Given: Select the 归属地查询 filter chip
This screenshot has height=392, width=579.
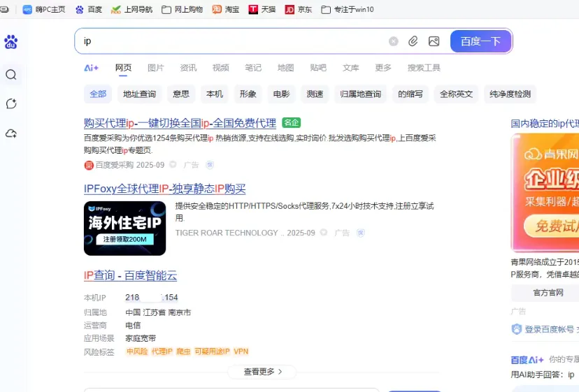Looking at the screenshot, I should (x=360, y=94).
